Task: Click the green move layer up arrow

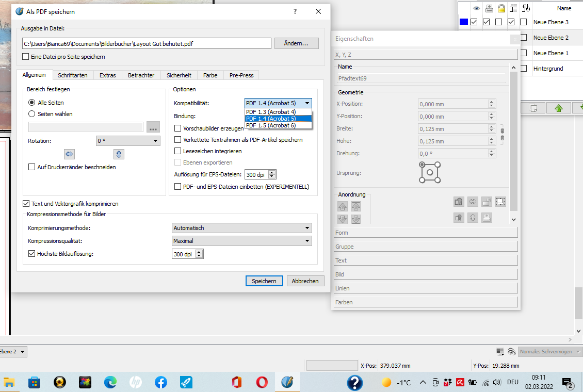Action: [559, 108]
